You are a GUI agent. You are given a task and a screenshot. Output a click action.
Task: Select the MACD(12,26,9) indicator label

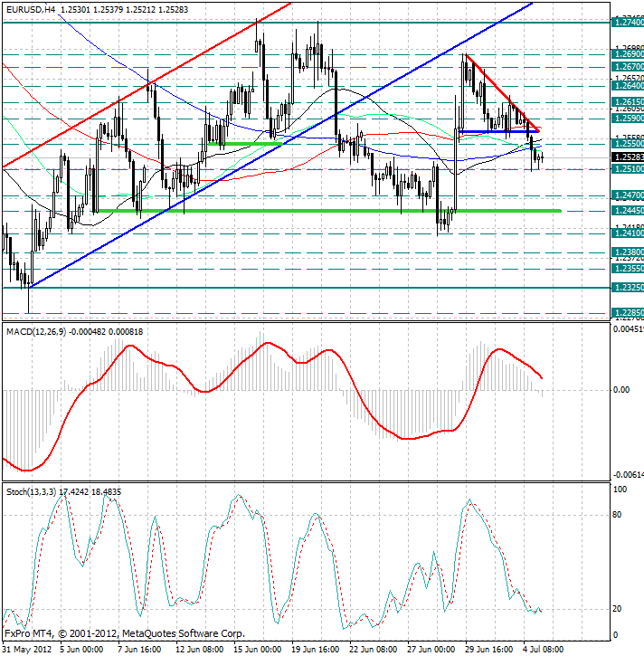click(x=33, y=331)
